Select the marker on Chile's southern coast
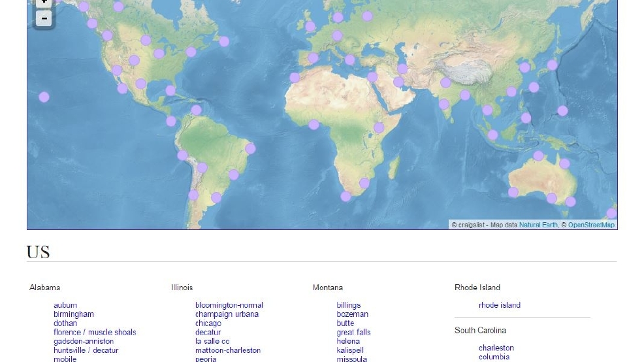 point(193,195)
